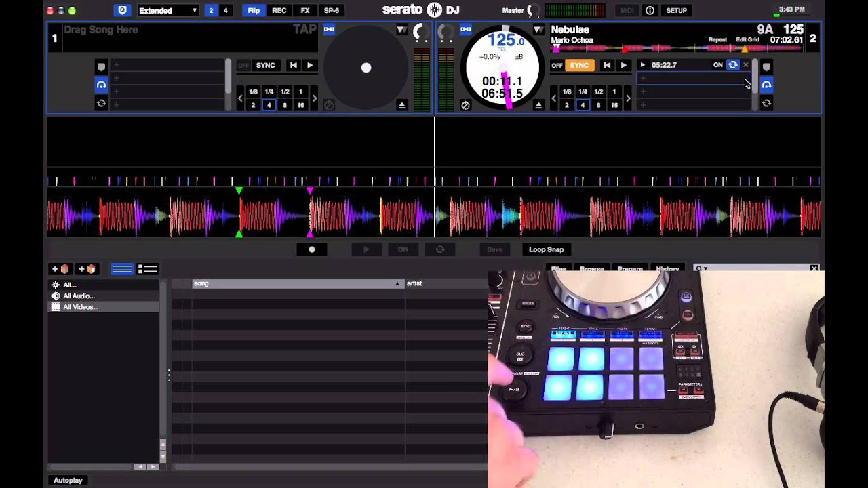
Task: Jump to previous track on deck 2
Action: click(x=607, y=65)
